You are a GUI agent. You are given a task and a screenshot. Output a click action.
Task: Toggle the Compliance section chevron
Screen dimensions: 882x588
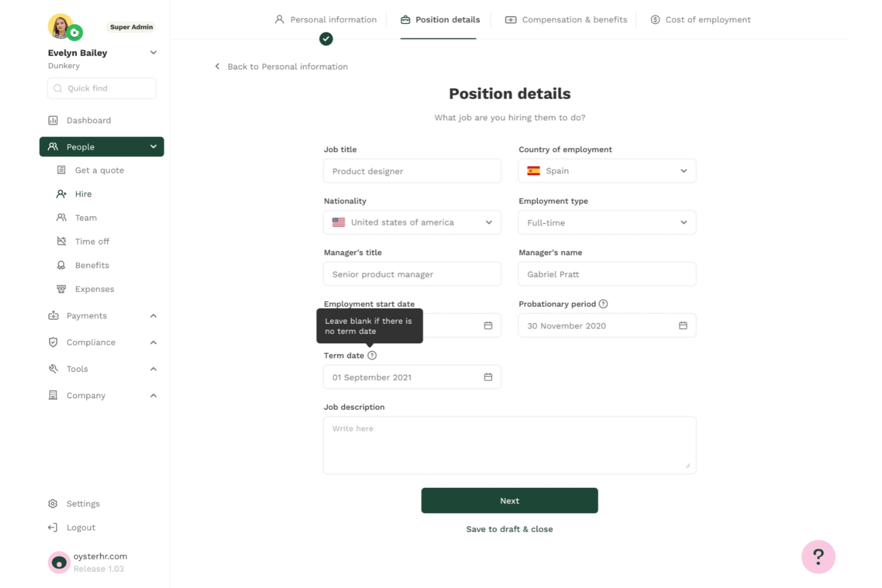(x=153, y=343)
